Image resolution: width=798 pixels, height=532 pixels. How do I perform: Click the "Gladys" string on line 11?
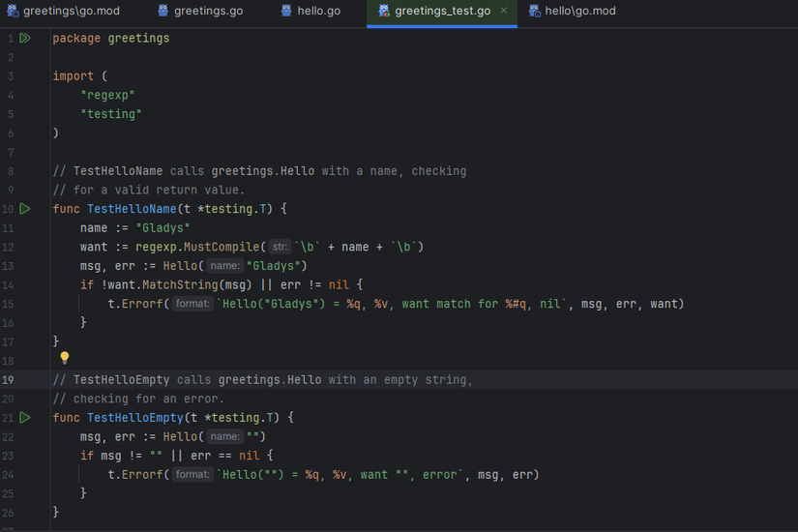[x=163, y=228]
